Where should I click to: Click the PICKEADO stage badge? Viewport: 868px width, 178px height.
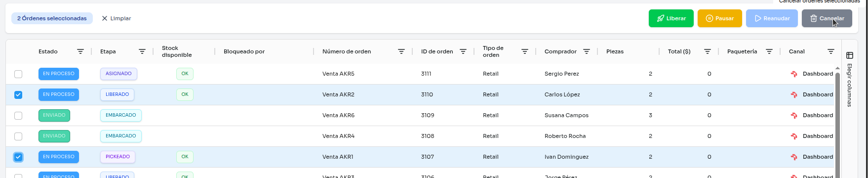coord(118,157)
